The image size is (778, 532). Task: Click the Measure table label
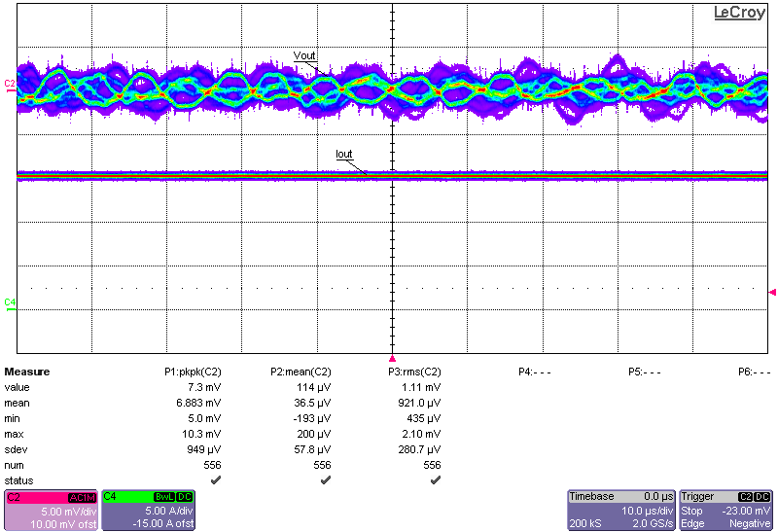[27, 372]
